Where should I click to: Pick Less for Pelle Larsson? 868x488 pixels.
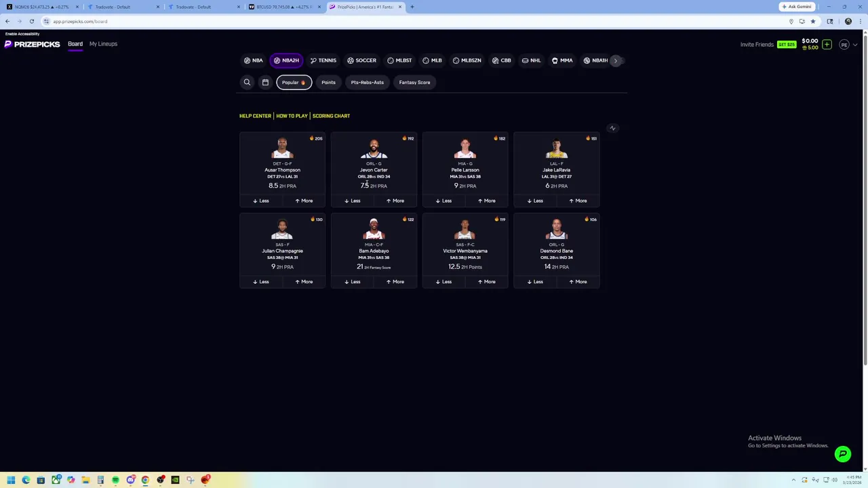click(x=443, y=201)
